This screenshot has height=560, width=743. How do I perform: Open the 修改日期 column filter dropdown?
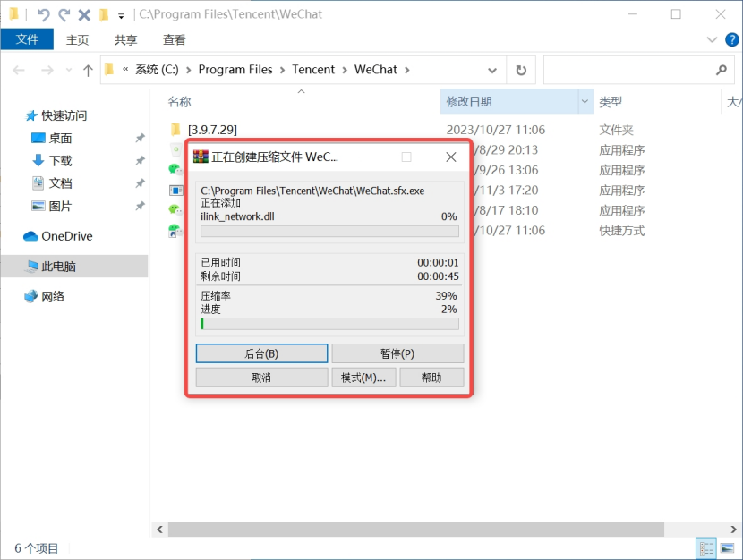coord(585,102)
